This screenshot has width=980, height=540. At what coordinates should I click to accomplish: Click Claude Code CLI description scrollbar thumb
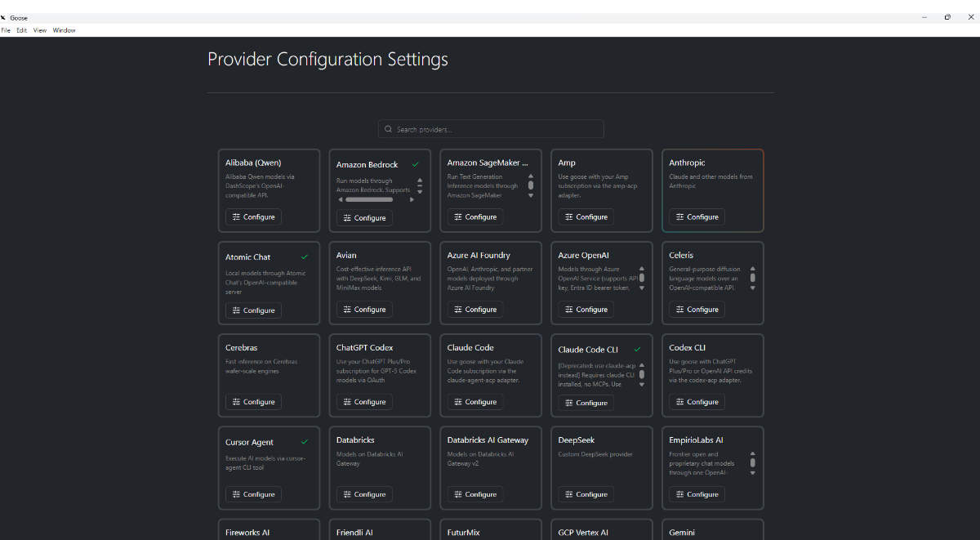(642, 375)
